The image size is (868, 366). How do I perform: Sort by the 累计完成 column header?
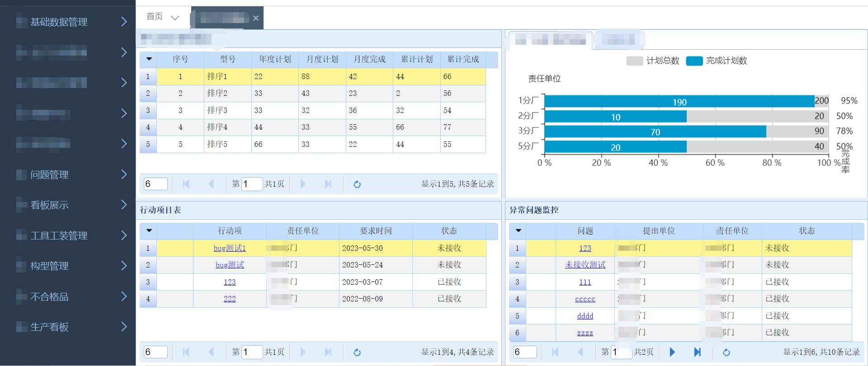pyautogui.click(x=463, y=59)
